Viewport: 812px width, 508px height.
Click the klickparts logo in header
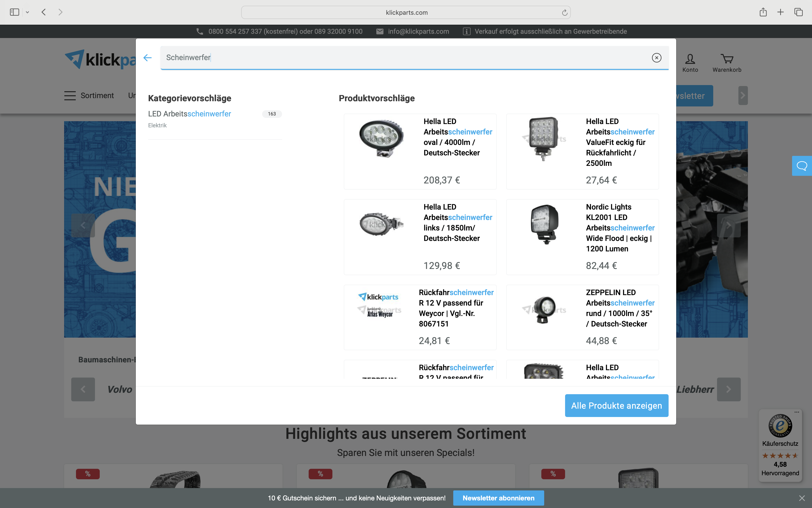click(100, 60)
